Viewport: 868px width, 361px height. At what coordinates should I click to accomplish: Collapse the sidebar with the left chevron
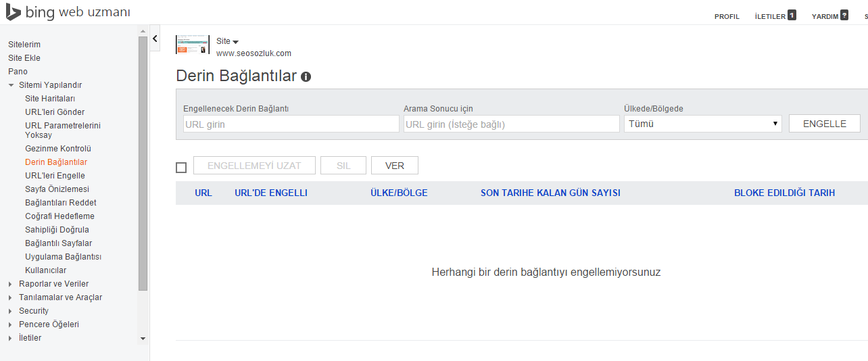pyautogui.click(x=155, y=39)
